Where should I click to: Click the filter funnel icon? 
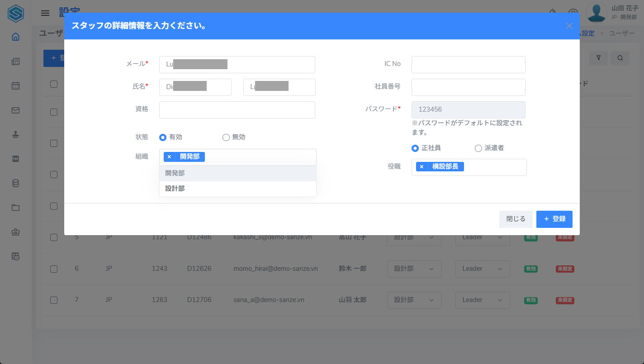(598, 58)
